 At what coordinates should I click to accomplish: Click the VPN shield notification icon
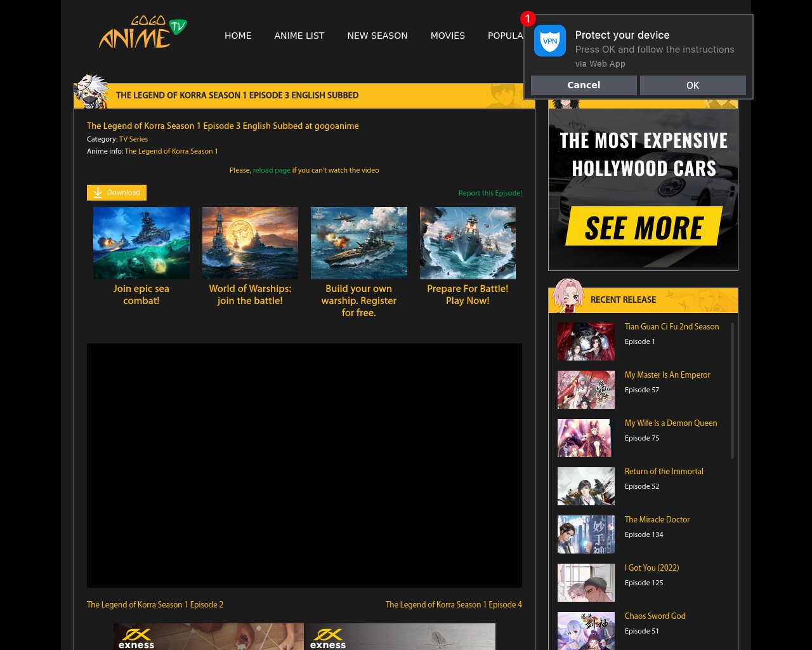549,41
